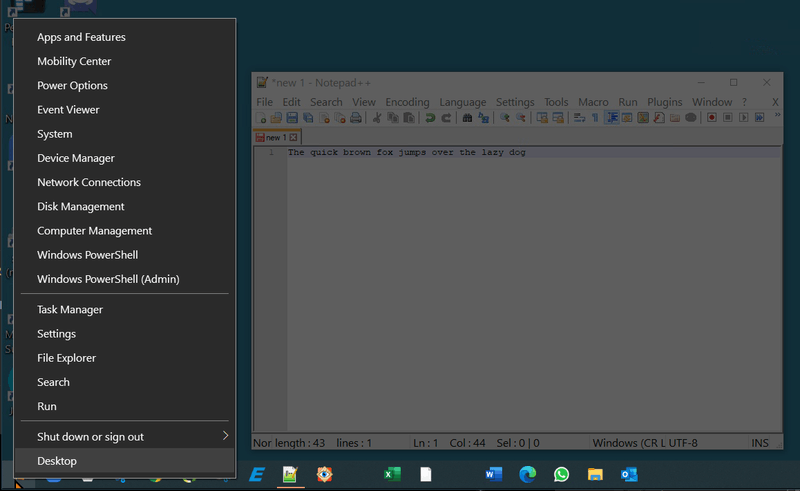
Task: Click the Save icon in Notepad++ toolbar
Action: 292,118
